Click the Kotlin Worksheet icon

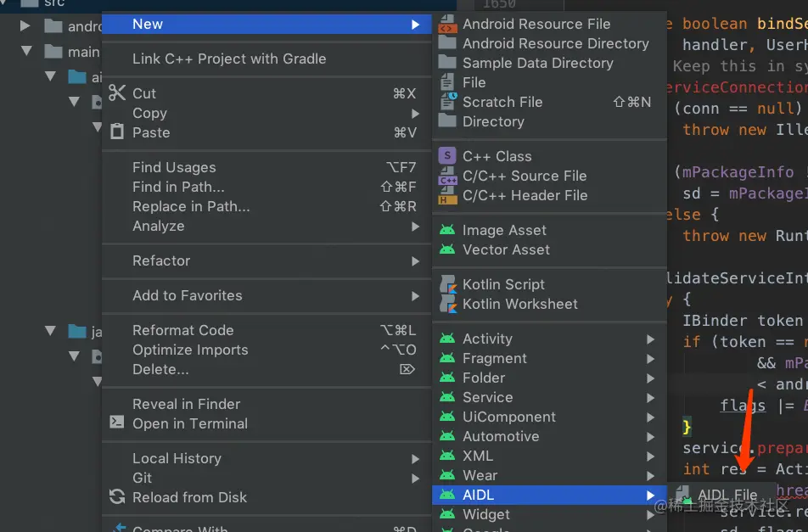(x=448, y=304)
